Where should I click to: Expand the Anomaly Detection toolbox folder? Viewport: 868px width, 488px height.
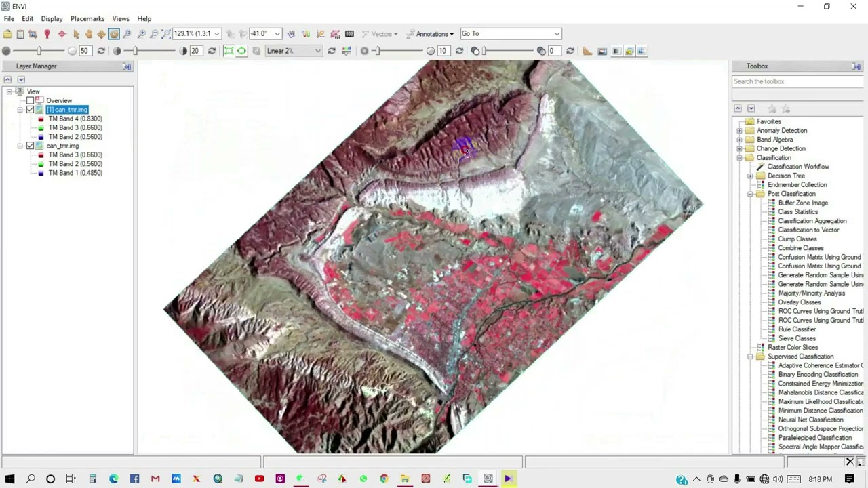(739, 131)
